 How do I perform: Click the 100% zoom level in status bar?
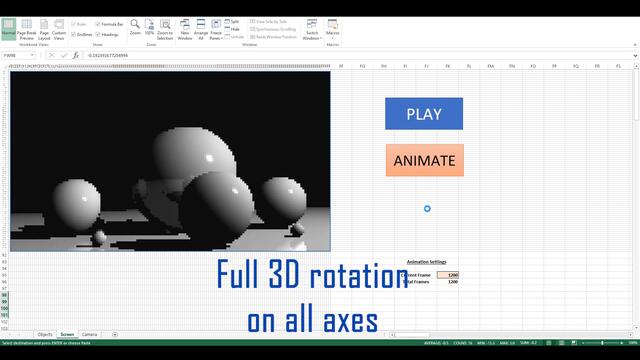[x=633, y=343]
